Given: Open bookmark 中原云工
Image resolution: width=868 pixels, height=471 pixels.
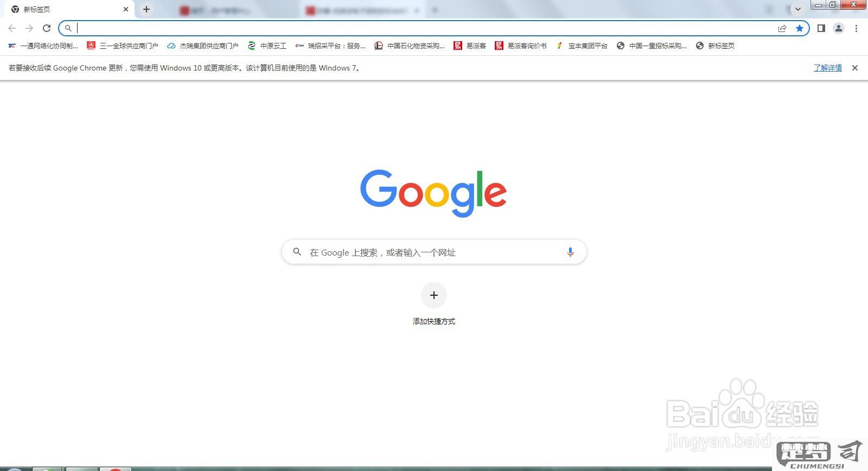Looking at the screenshot, I should [267, 46].
